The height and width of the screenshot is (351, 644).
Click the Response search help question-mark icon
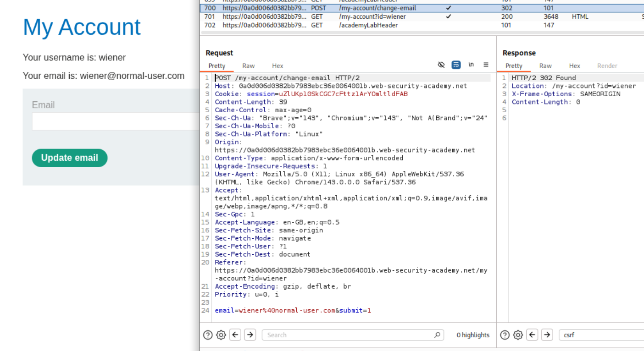click(x=505, y=335)
